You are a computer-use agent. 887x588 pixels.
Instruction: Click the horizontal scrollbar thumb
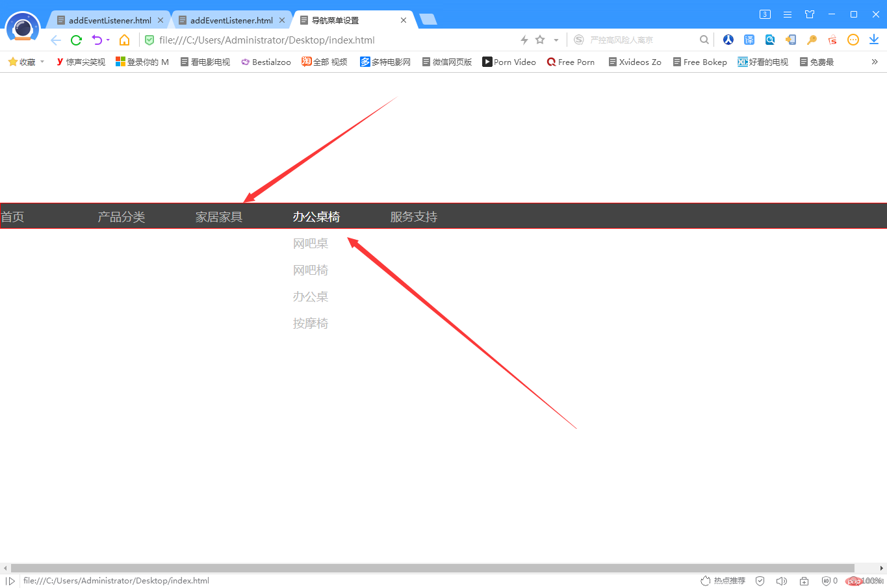(433, 568)
